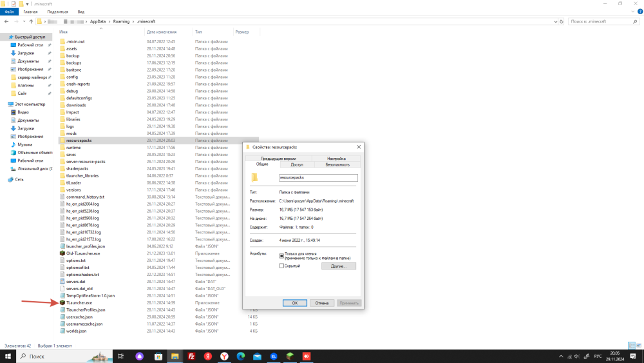644x363 pixels.
Task: Open the Поделиться ribbon tab
Action: tap(57, 12)
